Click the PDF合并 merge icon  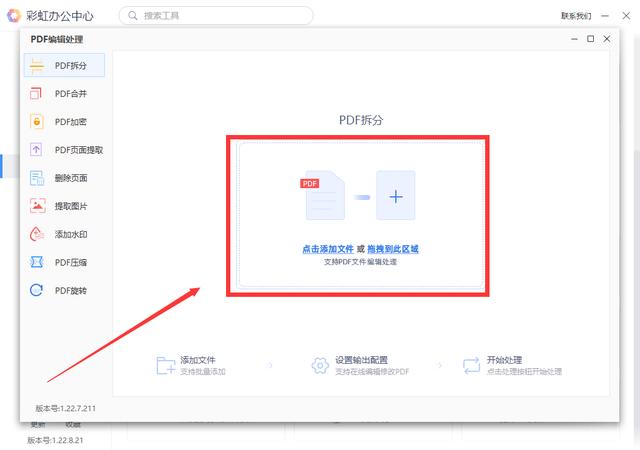pos(36,94)
